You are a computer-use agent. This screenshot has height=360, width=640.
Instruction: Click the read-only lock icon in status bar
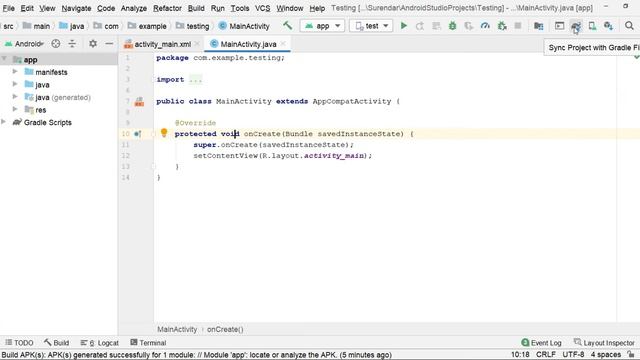pyautogui.click(x=631, y=354)
